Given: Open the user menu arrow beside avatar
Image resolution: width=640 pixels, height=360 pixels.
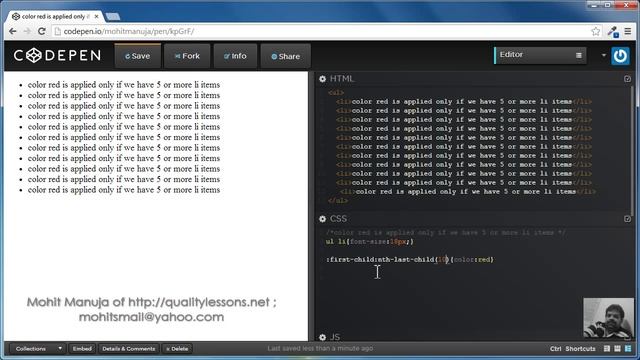Looking at the screenshot, I should pyautogui.click(x=603, y=55).
